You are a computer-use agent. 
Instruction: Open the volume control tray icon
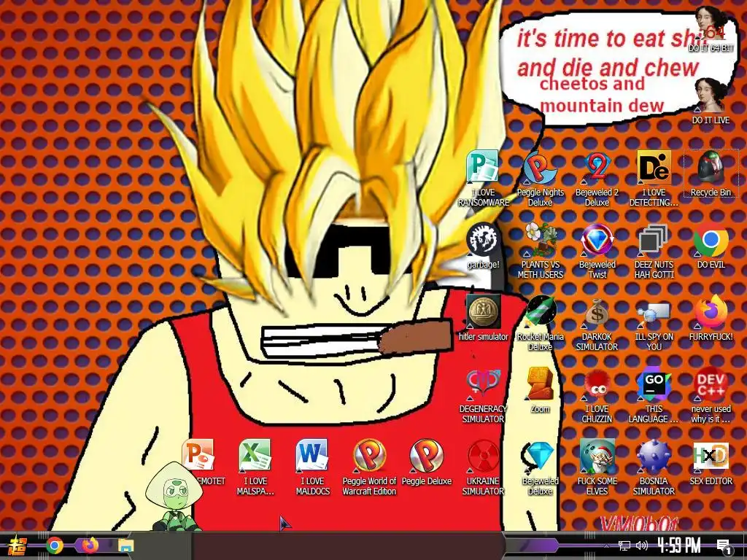[x=642, y=545]
